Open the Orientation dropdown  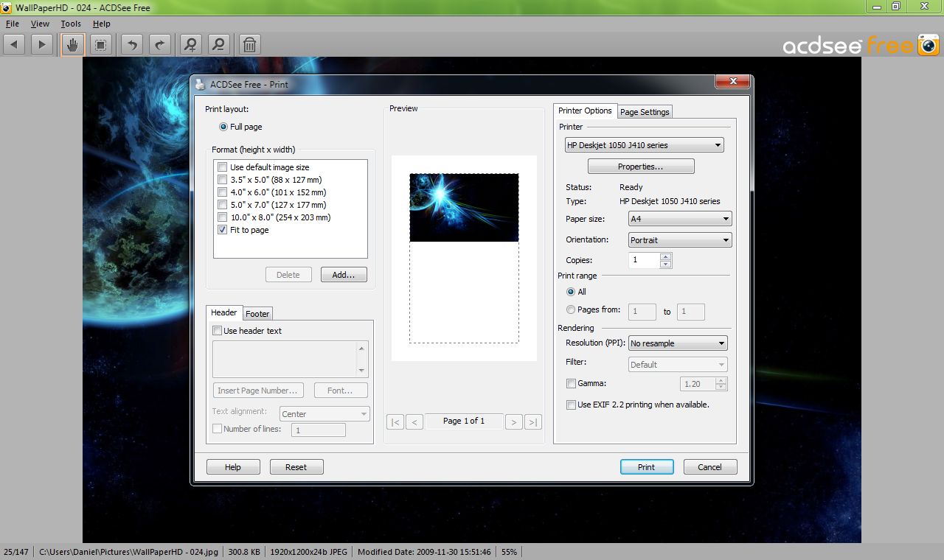[x=679, y=240]
